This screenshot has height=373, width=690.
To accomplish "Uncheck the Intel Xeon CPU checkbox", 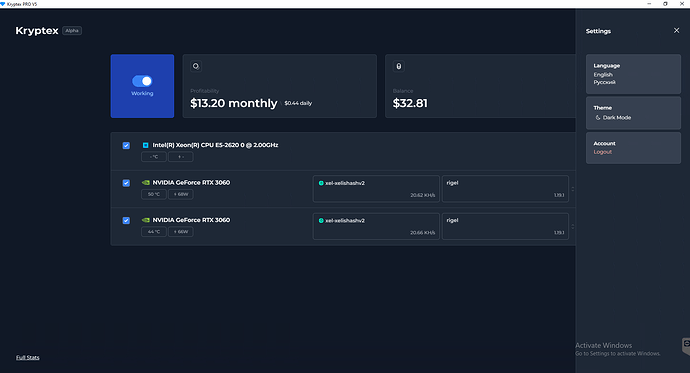I will (x=126, y=145).
